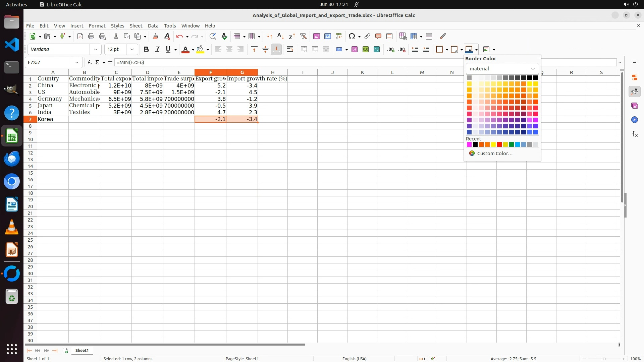This screenshot has width=644, height=362.
Task: Switch to the Sheet1 tab
Action: click(82, 351)
